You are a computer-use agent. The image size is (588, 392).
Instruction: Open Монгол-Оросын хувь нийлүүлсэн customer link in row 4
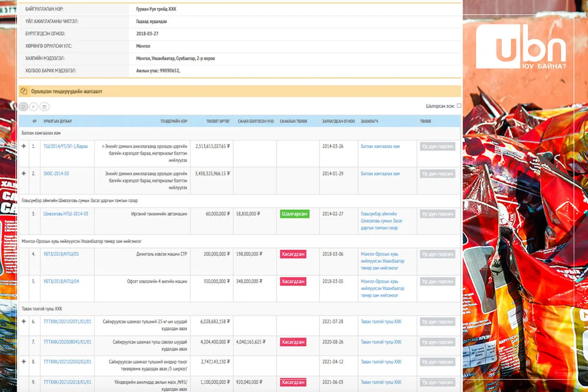(x=383, y=261)
